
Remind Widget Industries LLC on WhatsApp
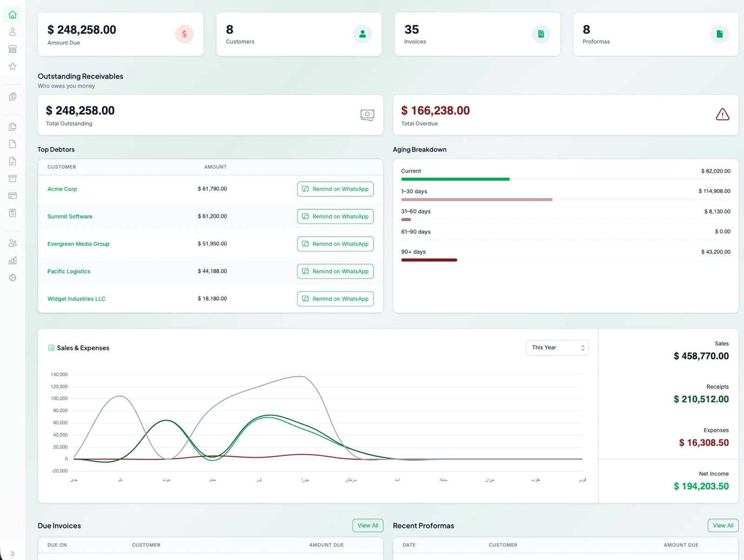(x=335, y=299)
